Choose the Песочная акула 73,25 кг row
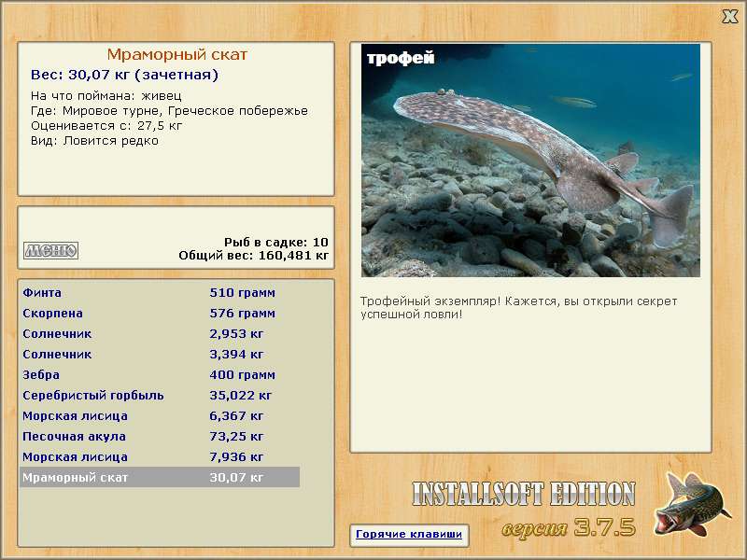Viewport: 747px width, 560px height. (x=160, y=436)
